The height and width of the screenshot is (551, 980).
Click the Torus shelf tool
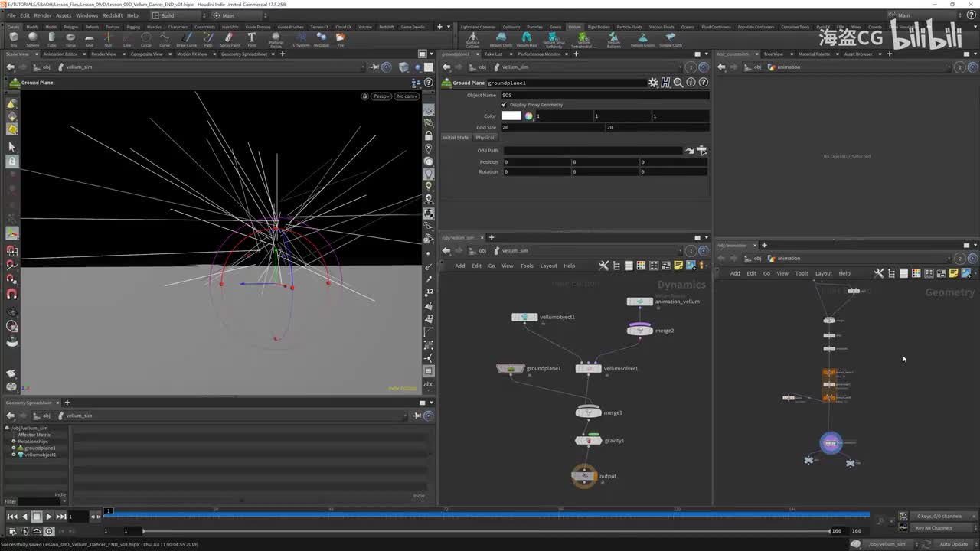click(x=70, y=38)
